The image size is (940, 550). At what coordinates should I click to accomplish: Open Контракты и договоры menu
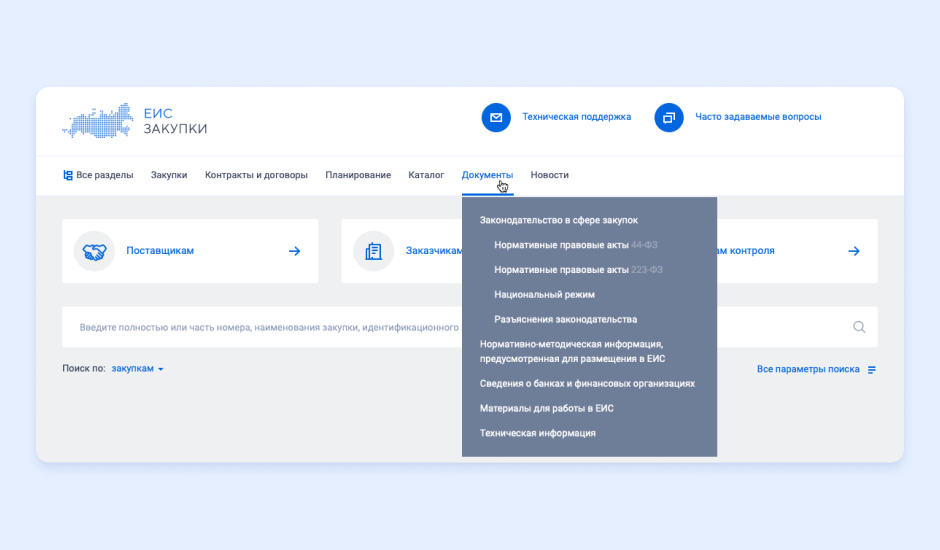[256, 175]
